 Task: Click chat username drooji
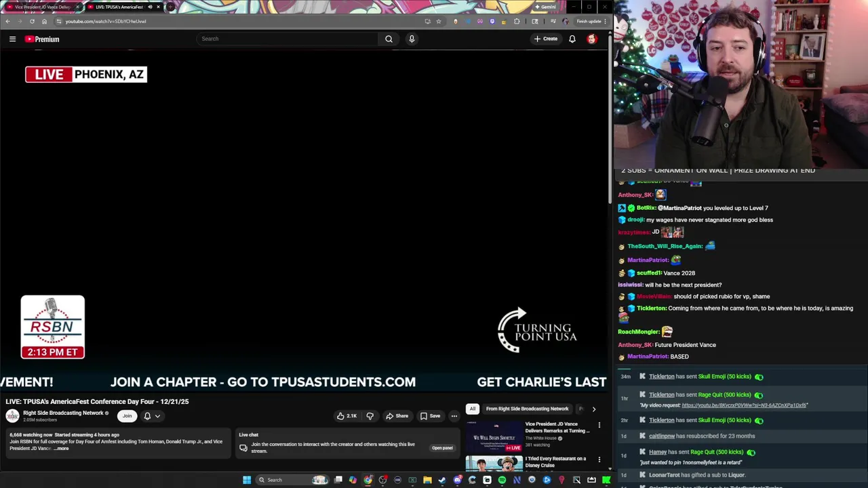point(636,220)
